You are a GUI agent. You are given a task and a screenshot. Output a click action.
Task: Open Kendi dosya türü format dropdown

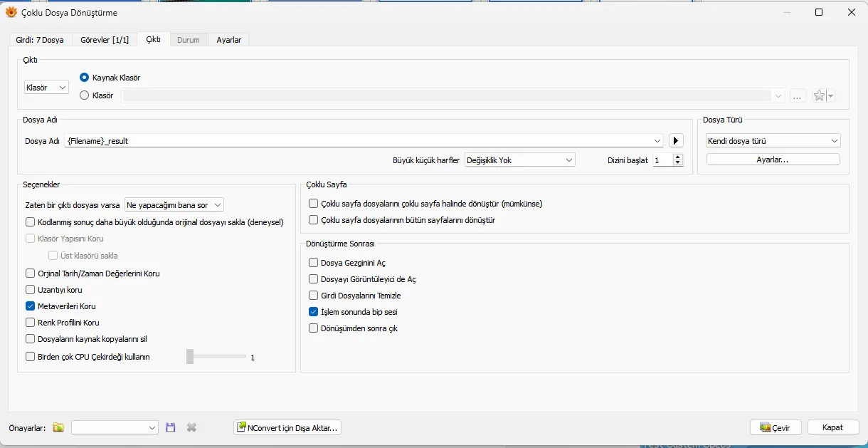pos(773,141)
